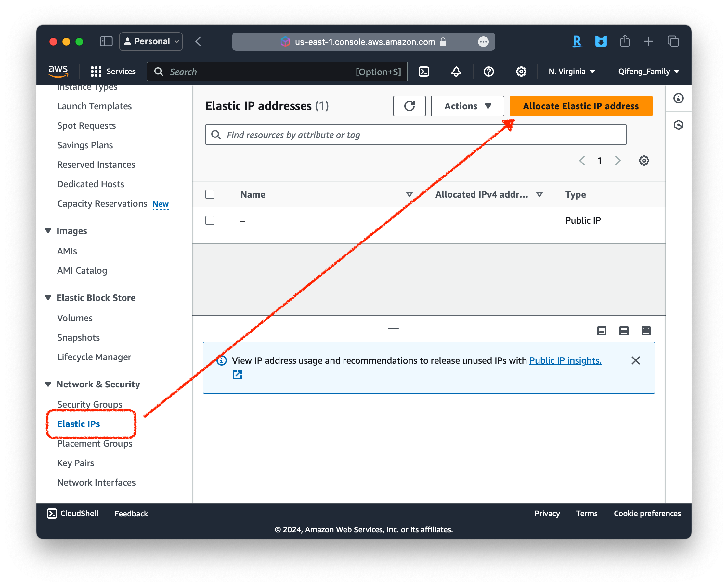Open Launch Templates in sidebar
This screenshot has width=728, height=587.
[94, 106]
